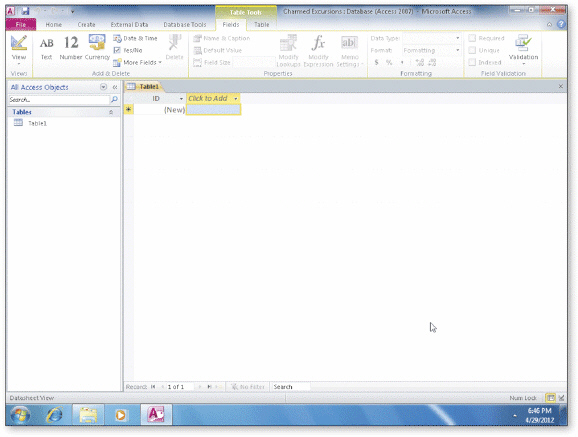Screen dimensions: 578x437
Task: Click the navigation pane Search field
Action: tap(59, 100)
